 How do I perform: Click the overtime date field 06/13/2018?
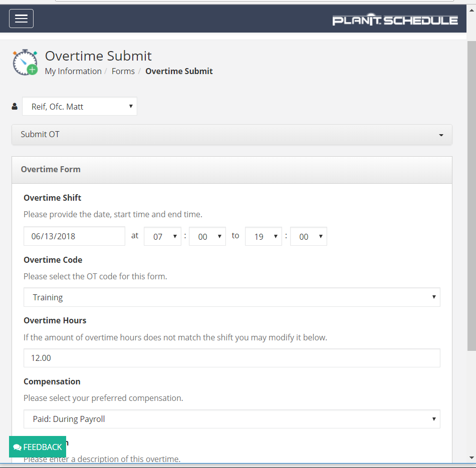74,236
